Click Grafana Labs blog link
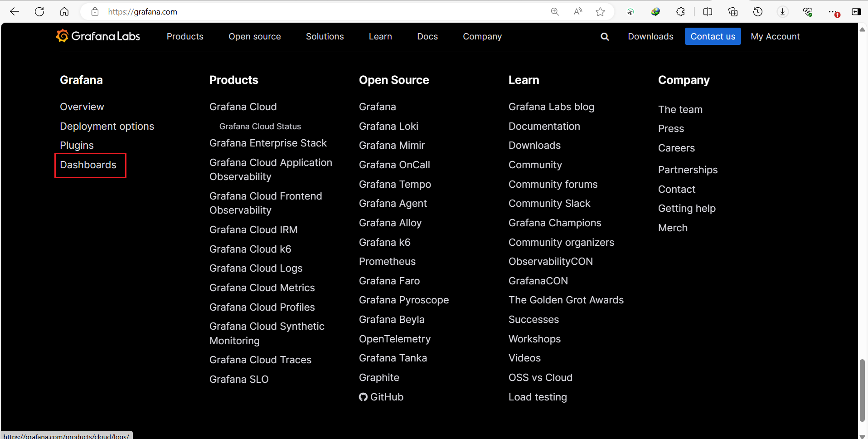This screenshot has height=439, width=868. (551, 107)
